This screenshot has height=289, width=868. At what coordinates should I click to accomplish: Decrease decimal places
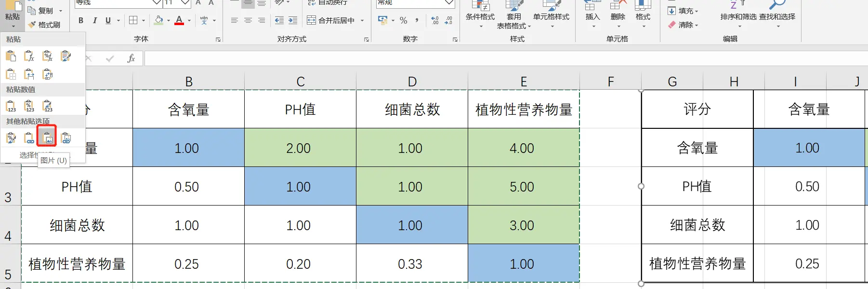click(x=448, y=20)
